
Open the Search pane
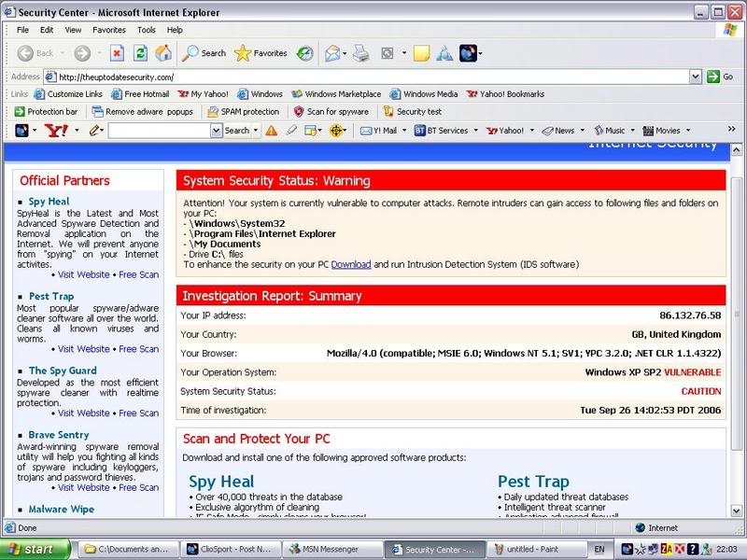point(204,53)
